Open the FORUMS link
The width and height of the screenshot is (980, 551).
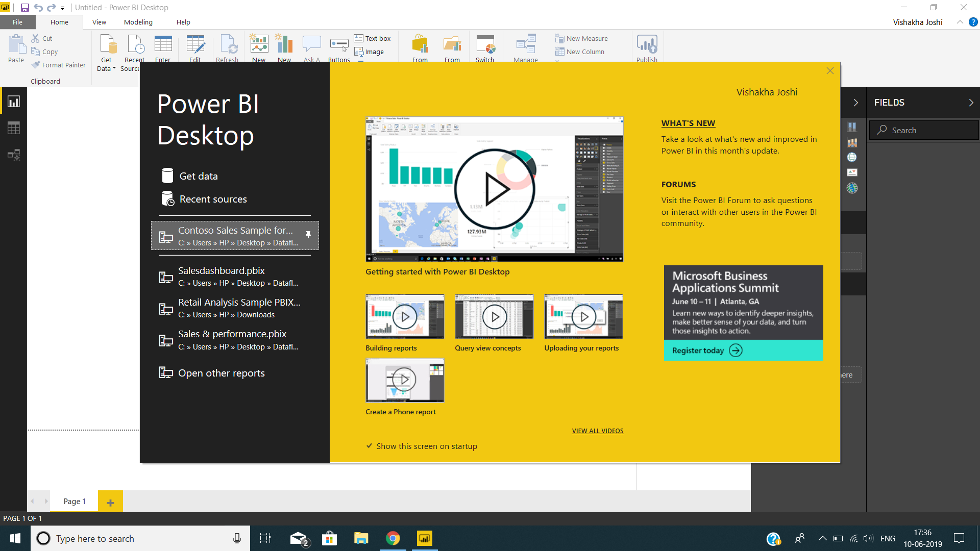point(678,184)
